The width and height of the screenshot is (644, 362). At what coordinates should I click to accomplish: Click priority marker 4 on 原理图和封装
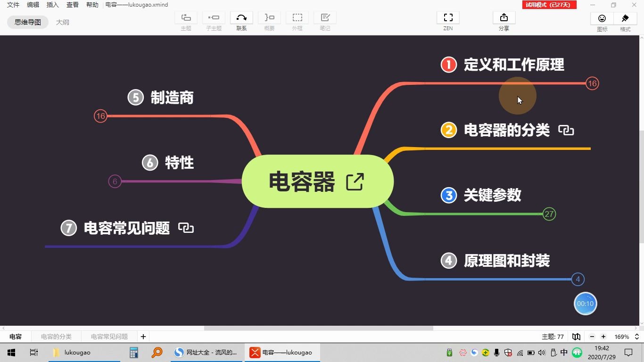[448, 261]
